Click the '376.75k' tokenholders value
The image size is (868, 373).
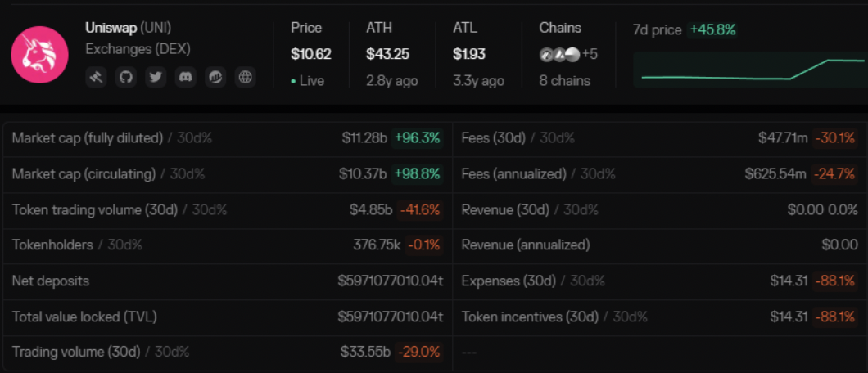(377, 245)
